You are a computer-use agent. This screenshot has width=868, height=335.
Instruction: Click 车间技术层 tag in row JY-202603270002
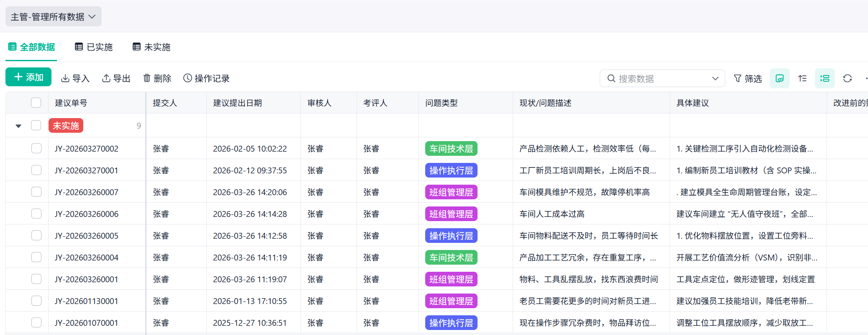(x=451, y=149)
